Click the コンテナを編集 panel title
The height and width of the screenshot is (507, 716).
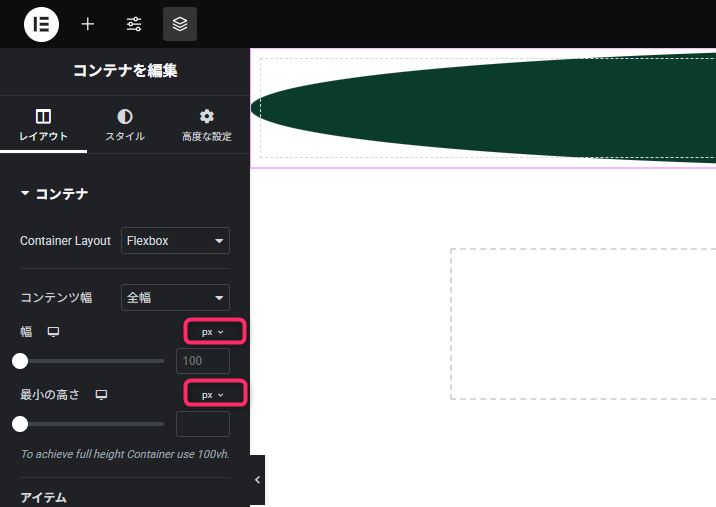pyautogui.click(x=125, y=71)
